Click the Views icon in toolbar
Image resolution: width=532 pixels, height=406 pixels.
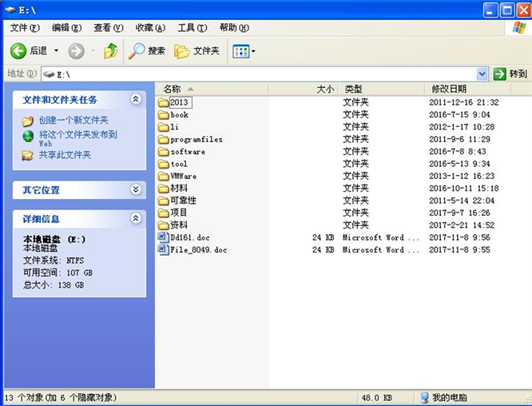[x=240, y=51]
